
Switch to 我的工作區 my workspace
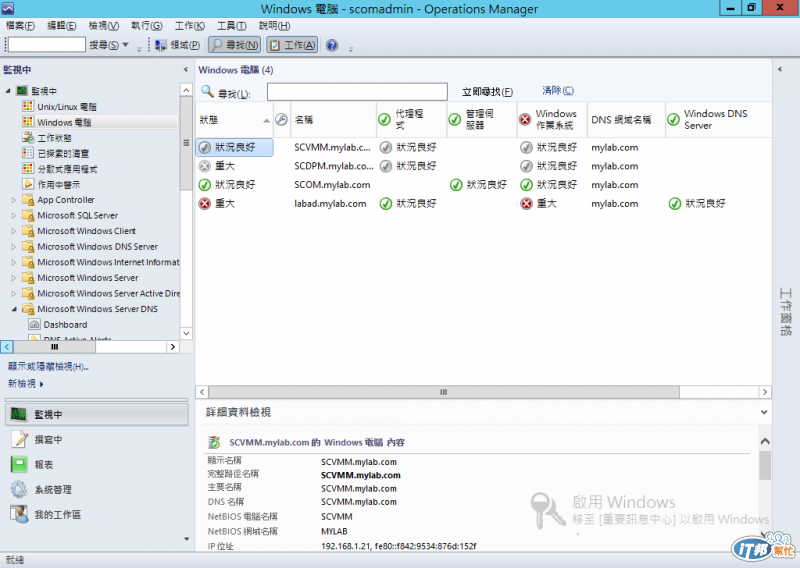click(x=96, y=514)
